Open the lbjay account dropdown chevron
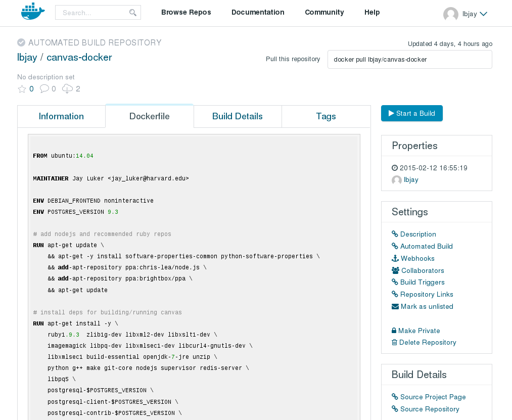 click(484, 14)
